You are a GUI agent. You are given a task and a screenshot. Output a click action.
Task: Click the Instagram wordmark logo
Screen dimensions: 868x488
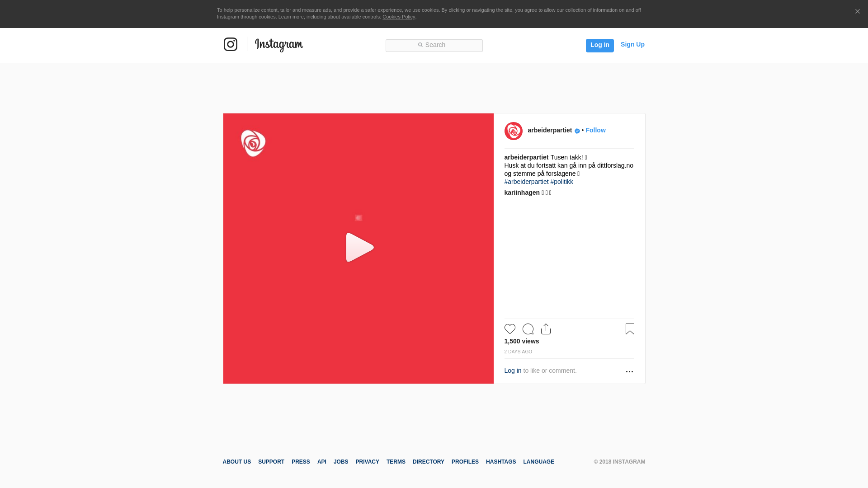[x=278, y=45]
